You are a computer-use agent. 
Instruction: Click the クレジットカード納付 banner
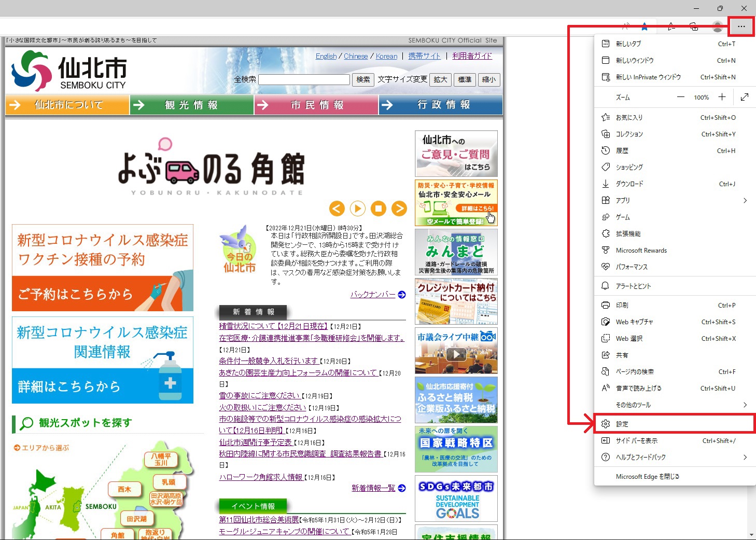(456, 301)
